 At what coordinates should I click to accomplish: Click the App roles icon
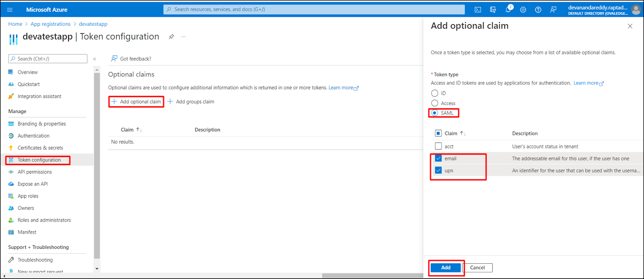tap(11, 196)
